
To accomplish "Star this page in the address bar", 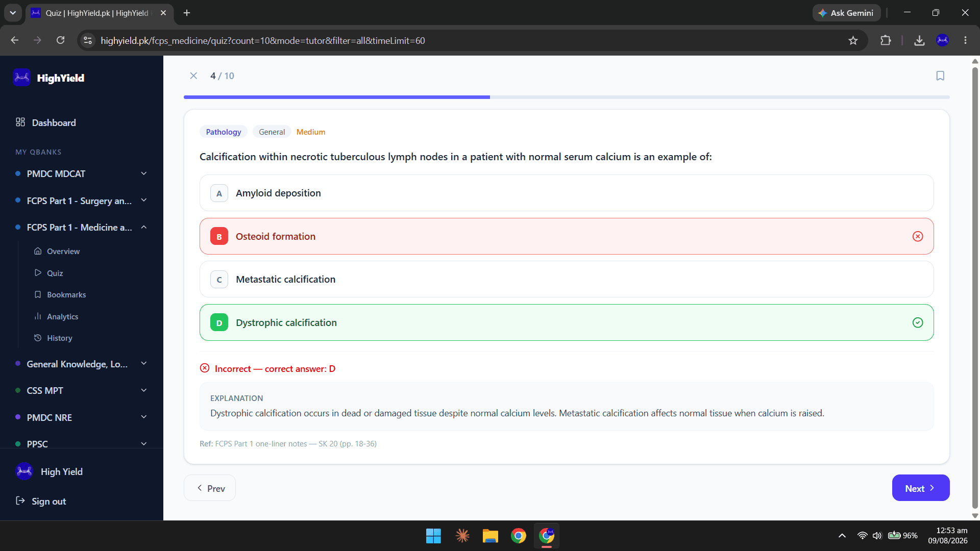I will click(853, 40).
